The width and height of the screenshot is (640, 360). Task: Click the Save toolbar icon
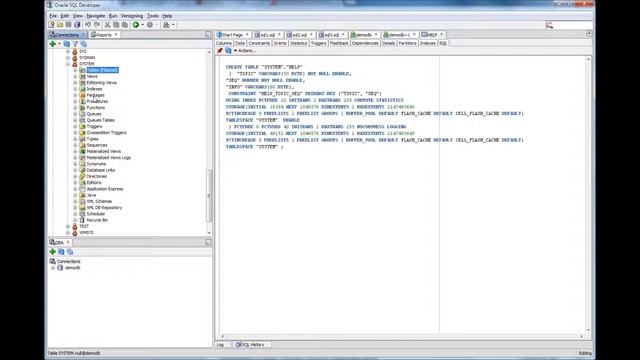(68, 25)
